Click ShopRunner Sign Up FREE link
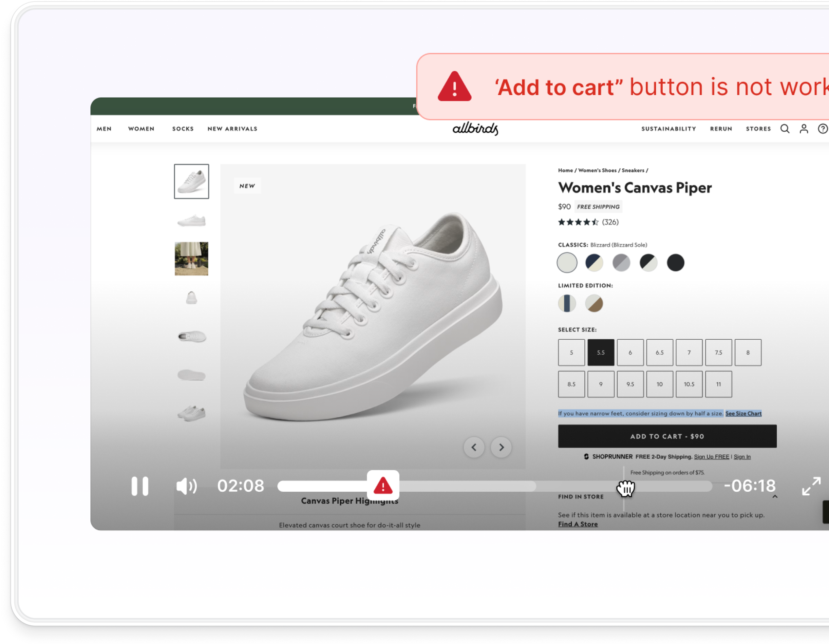This screenshot has width=829, height=644. [712, 457]
